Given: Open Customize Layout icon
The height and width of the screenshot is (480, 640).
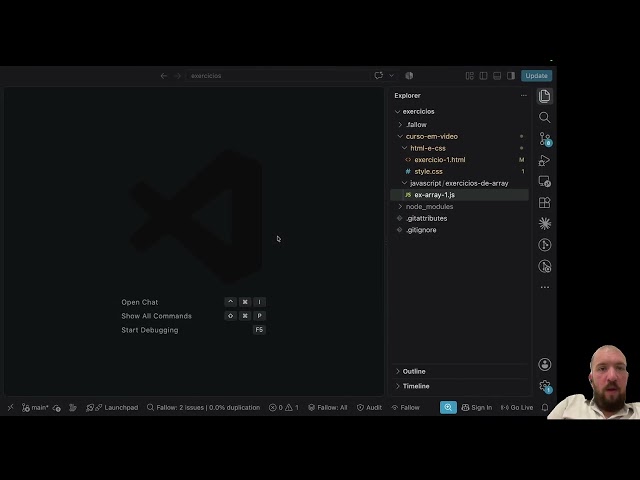Looking at the screenshot, I should (469, 76).
